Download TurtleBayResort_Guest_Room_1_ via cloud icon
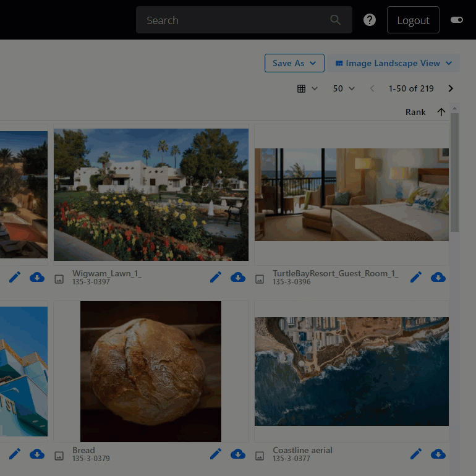This screenshot has height=476, width=476. pyautogui.click(x=438, y=277)
